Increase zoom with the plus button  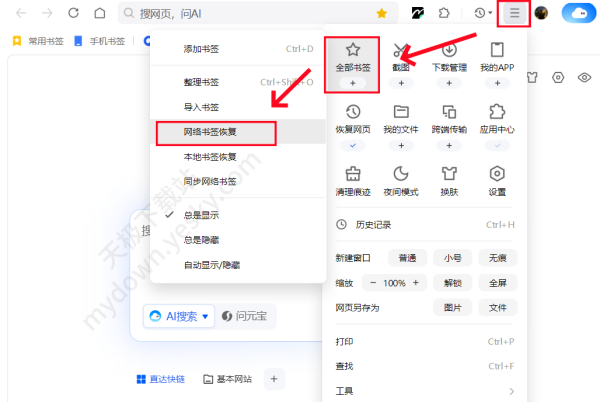[415, 283]
